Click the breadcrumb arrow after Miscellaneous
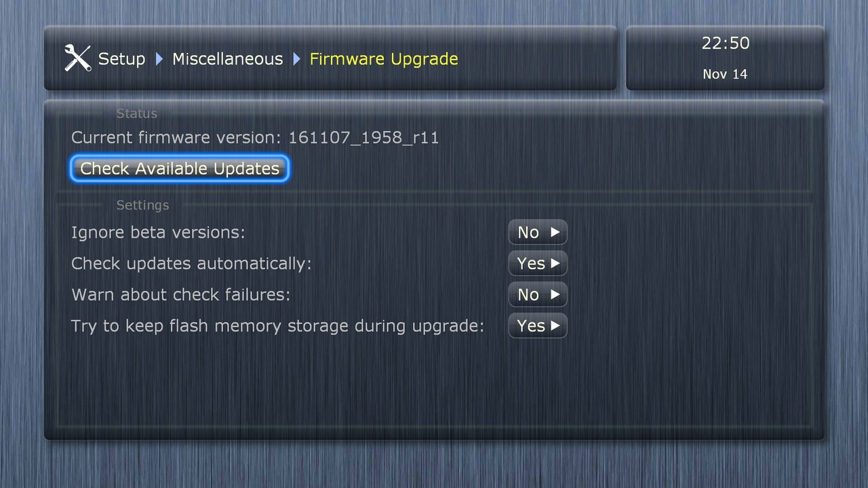Viewport: 868px width, 488px height. pyautogui.click(x=297, y=59)
